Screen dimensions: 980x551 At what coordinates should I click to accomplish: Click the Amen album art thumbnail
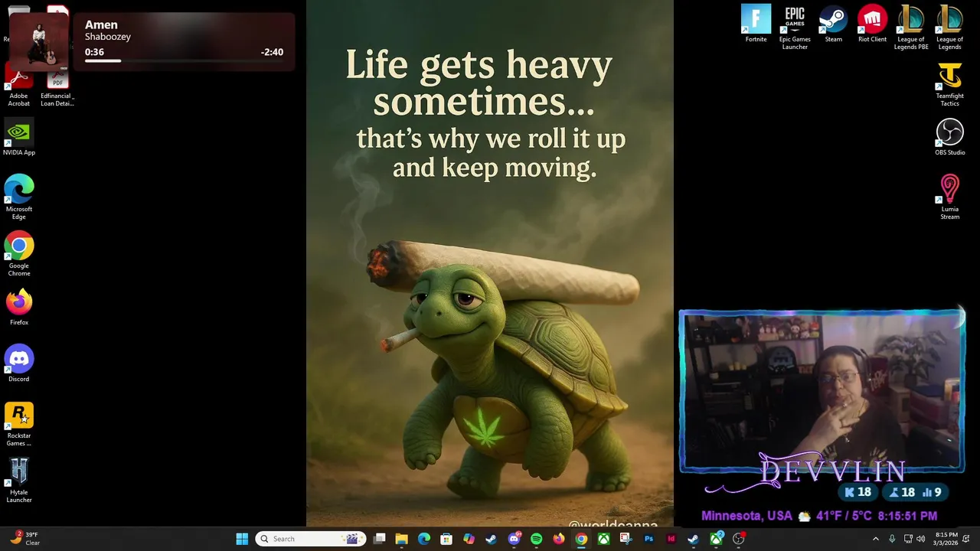(x=39, y=43)
